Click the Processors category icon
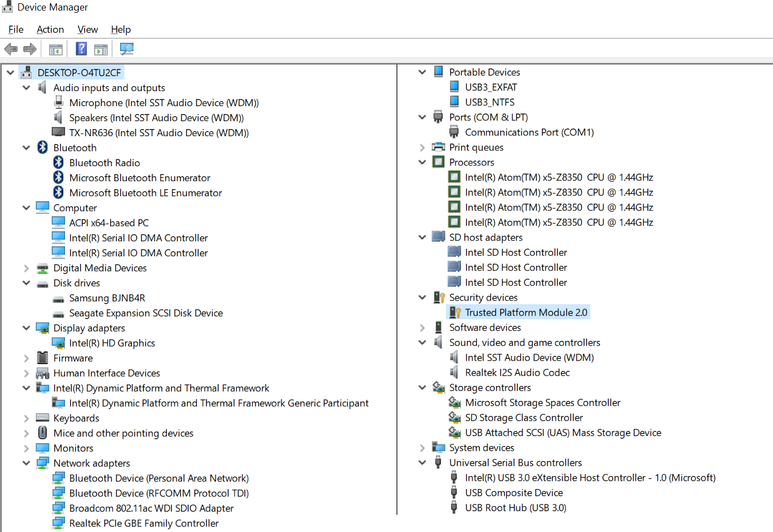773x532 pixels. pos(439,162)
